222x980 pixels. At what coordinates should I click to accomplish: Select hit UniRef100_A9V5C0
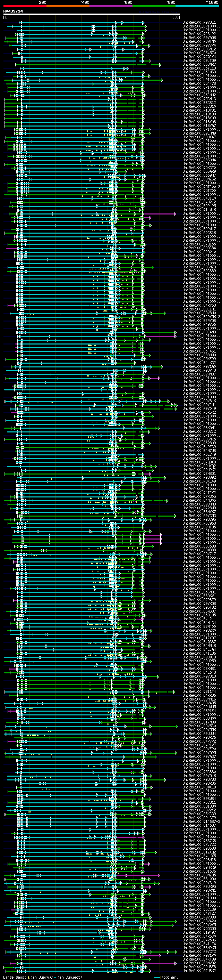(199, 726)
